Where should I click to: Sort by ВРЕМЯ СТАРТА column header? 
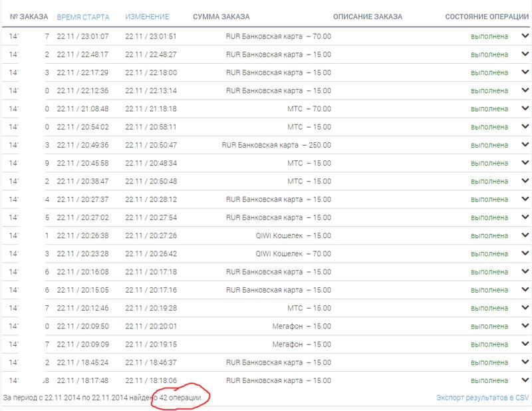pos(83,17)
